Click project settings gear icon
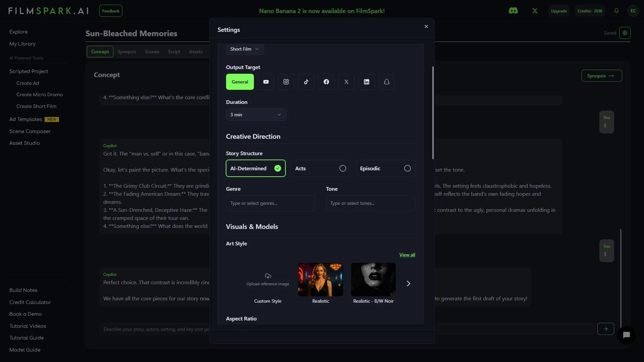Screen dimensions: 644x362 [x=625, y=33]
